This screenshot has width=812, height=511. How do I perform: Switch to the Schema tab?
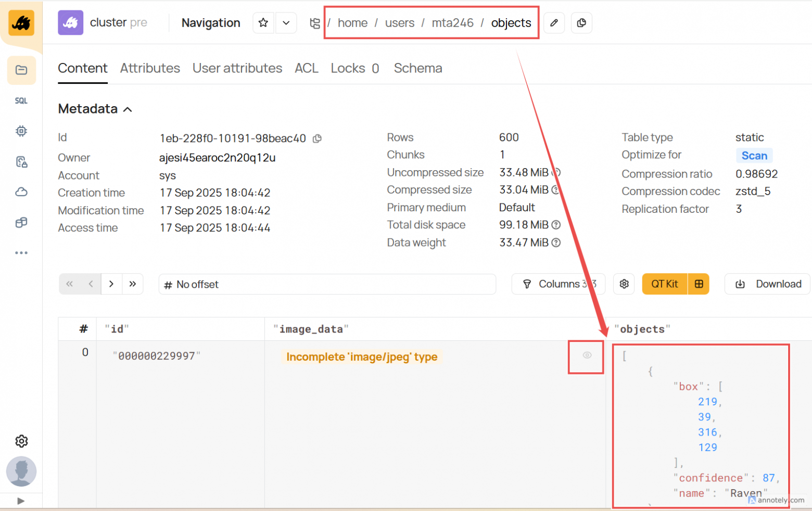[418, 68]
